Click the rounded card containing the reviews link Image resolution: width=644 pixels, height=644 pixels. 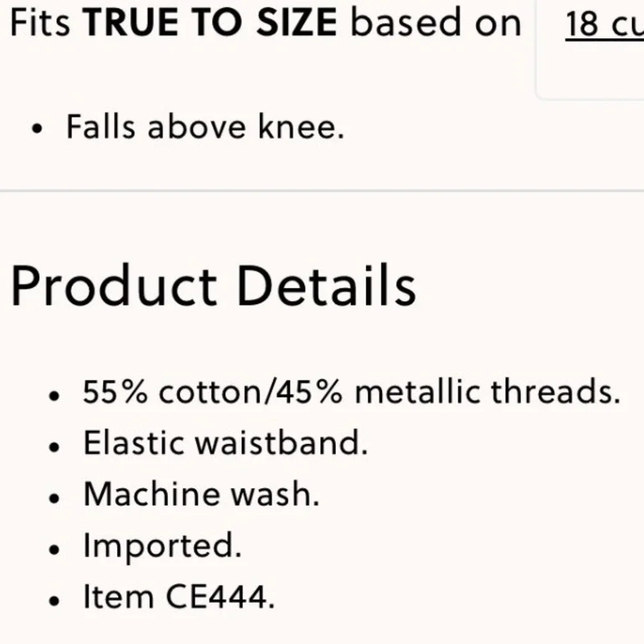coord(590,50)
